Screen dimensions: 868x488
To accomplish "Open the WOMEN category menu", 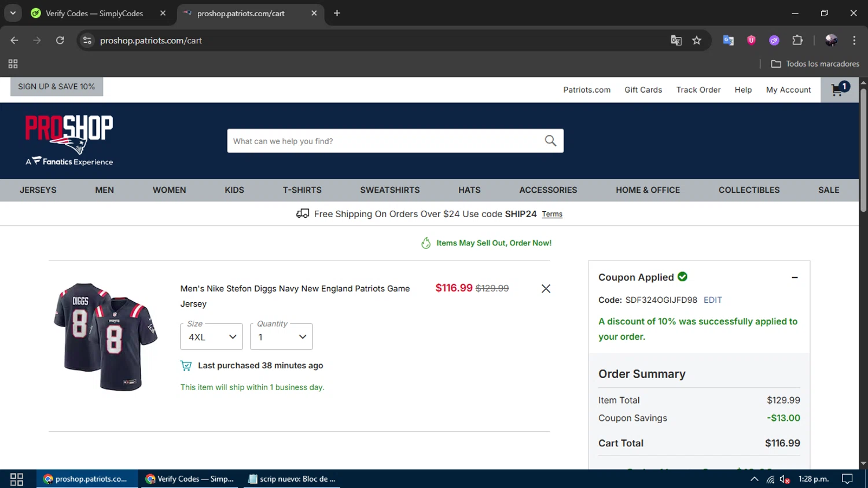I will point(170,190).
